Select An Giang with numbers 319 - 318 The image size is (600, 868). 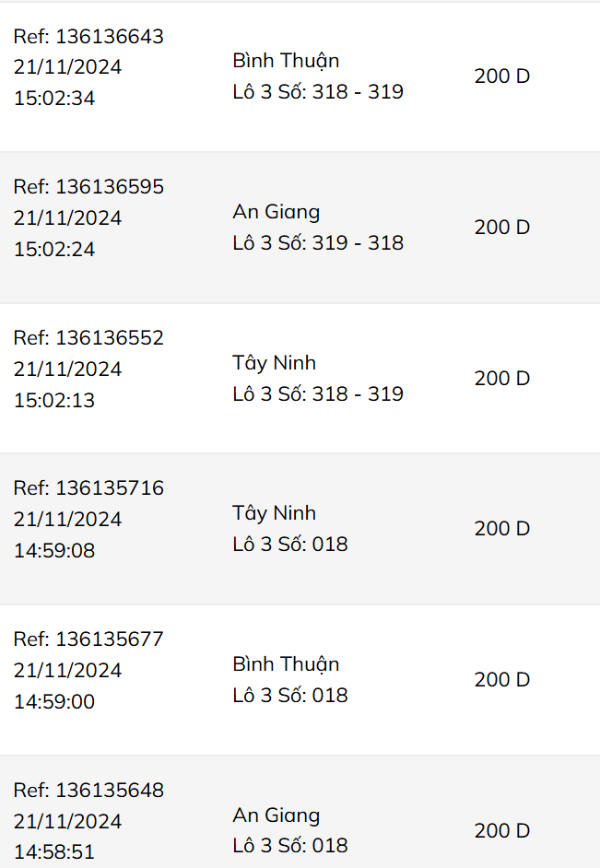point(276,212)
